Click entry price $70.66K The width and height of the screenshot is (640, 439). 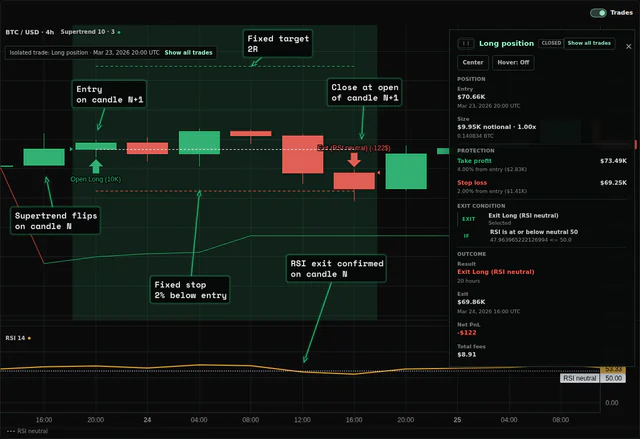tap(471, 97)
